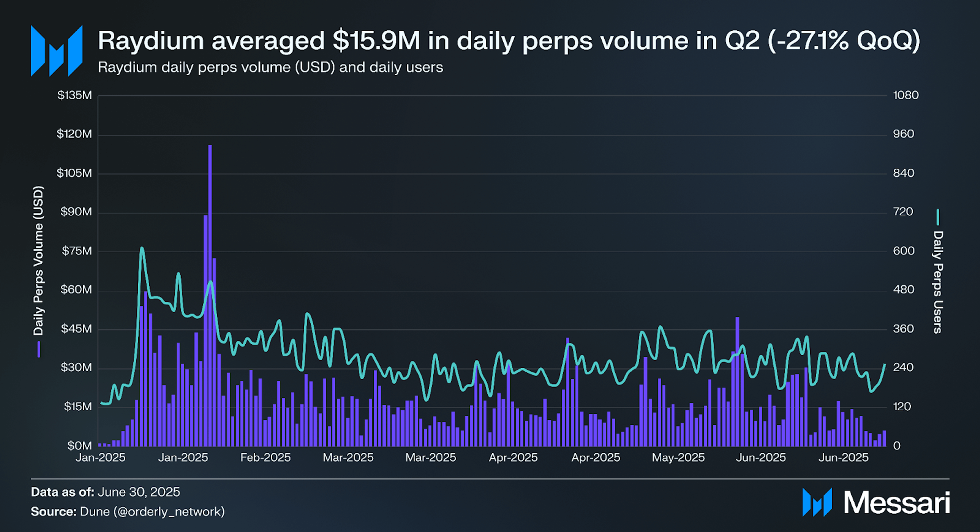
Task: Select the purple Daily Perps Volume legend marker
Action: [39, 349]
